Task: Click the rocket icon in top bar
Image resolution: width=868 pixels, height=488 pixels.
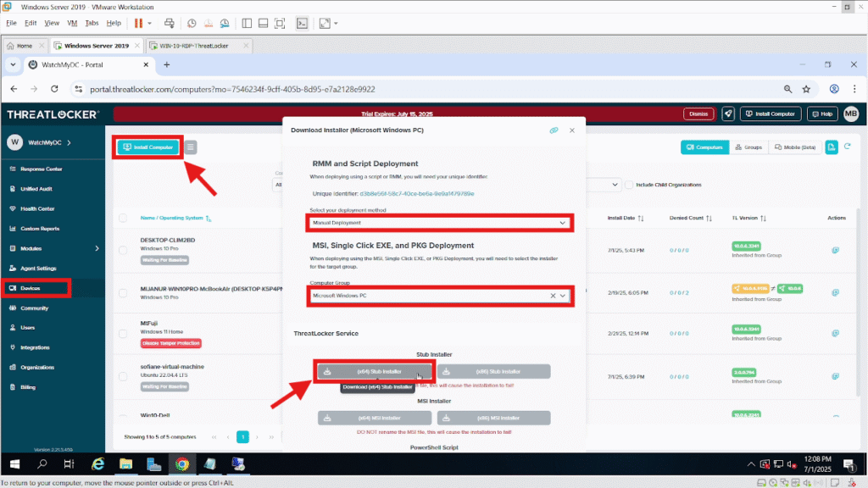Action: (728, 114)
